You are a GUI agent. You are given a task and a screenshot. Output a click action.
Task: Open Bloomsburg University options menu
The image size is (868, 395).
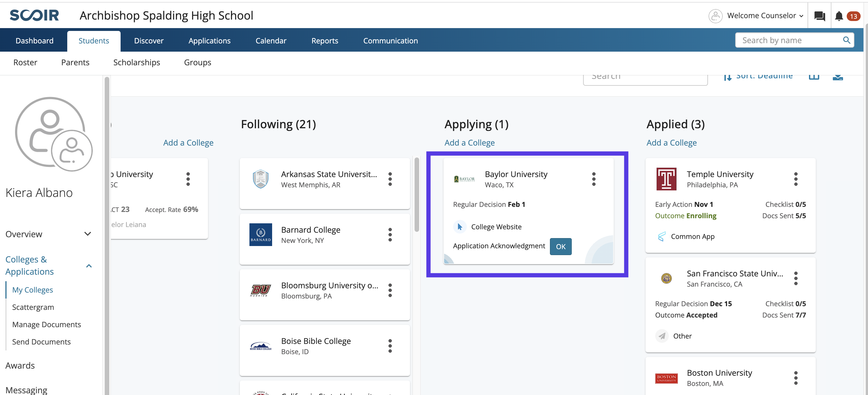(390, 290)
